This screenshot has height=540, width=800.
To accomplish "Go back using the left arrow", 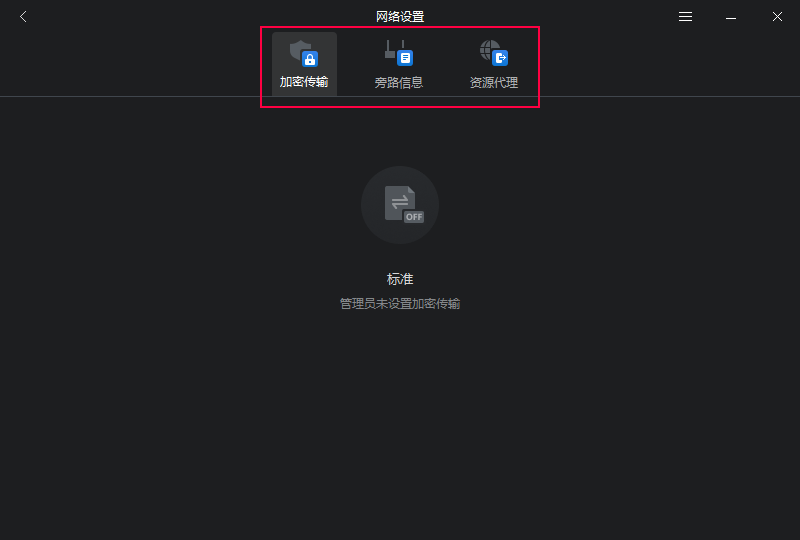I will [x=23, y=17].
